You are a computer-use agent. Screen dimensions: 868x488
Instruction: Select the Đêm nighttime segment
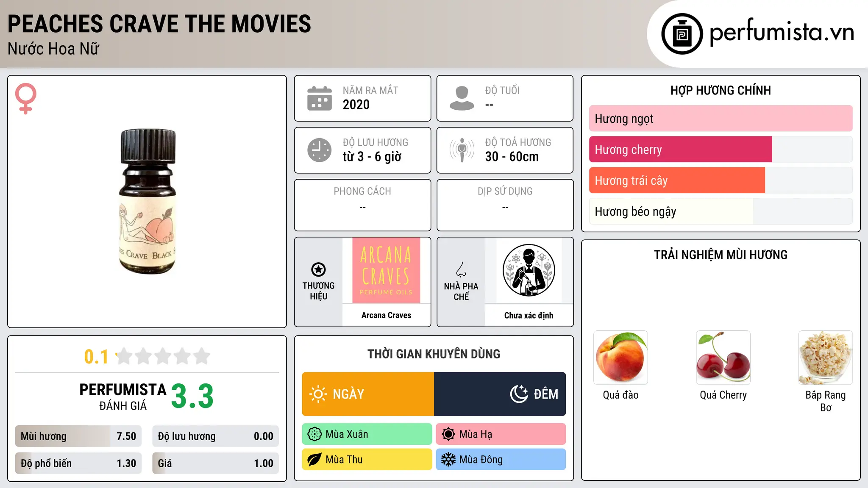click(500, 394)
